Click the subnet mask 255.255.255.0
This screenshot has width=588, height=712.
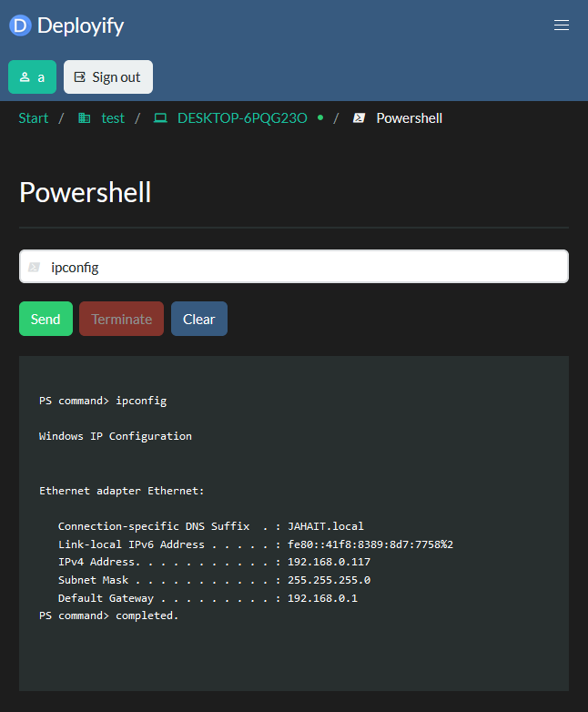[x=329, y=580]
